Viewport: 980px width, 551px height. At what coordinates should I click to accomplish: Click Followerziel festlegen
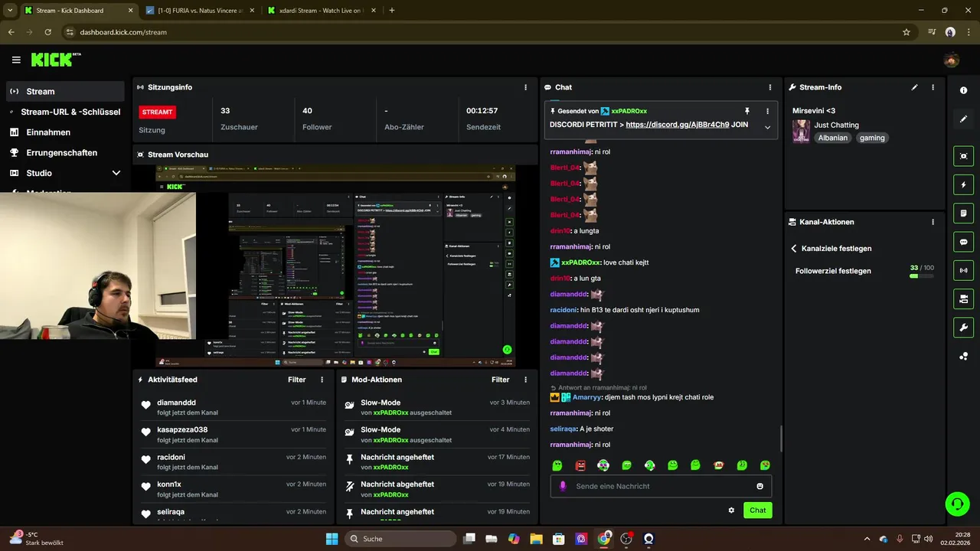(x=833, y=271)
